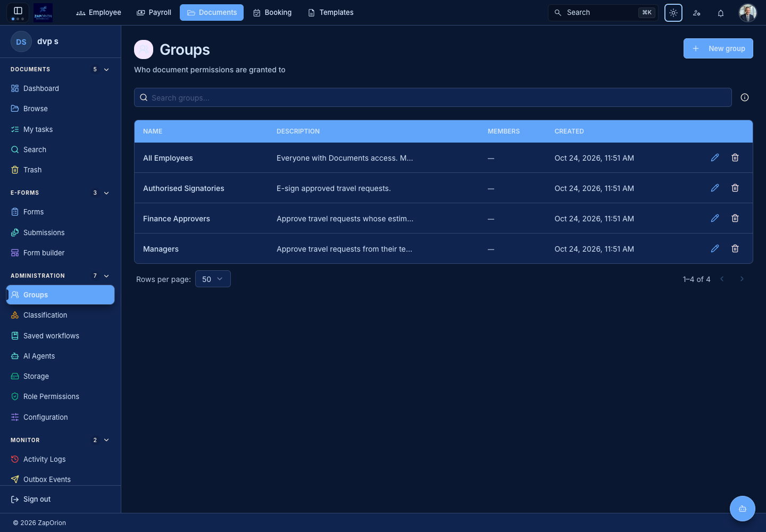Collapse the Administration sidebar section
This screenshot has height=532, width=766.
tap(106, 276)
